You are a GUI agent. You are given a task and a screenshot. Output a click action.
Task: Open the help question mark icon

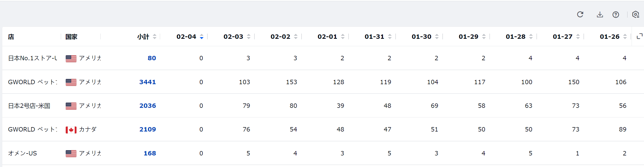point(616,15)
